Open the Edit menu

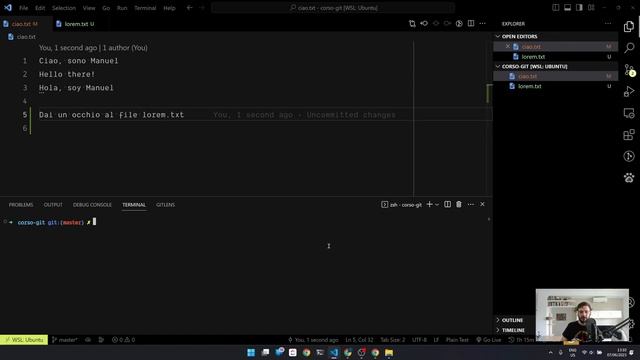point(40,8)
